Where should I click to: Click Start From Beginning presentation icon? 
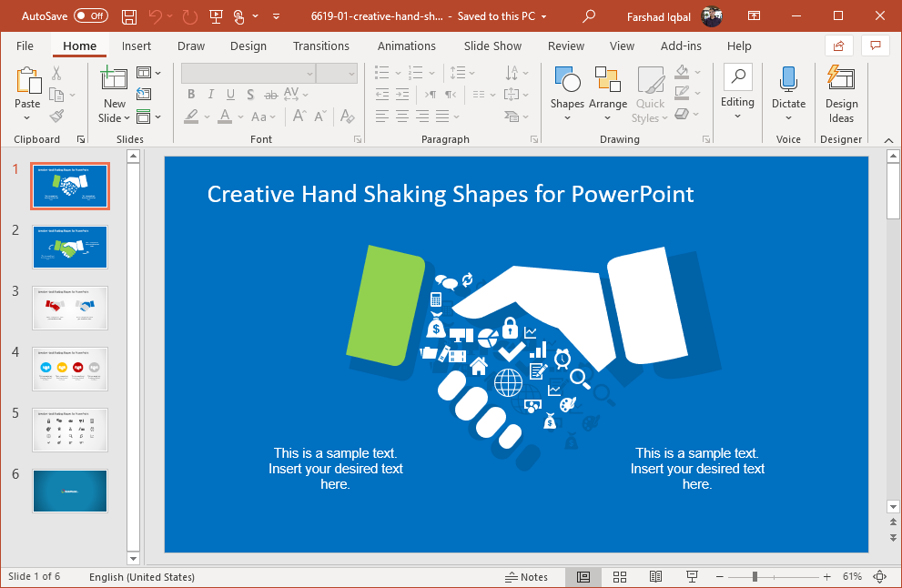point(216,16)
